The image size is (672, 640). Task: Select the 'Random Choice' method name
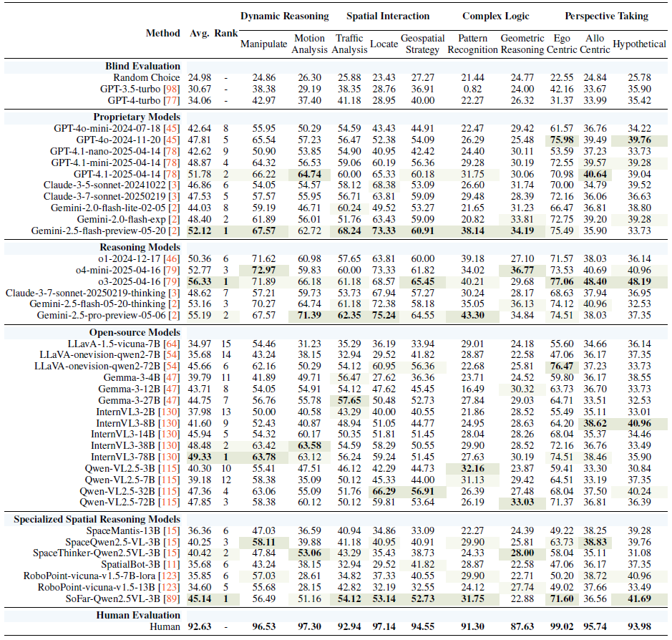(147, 78)
